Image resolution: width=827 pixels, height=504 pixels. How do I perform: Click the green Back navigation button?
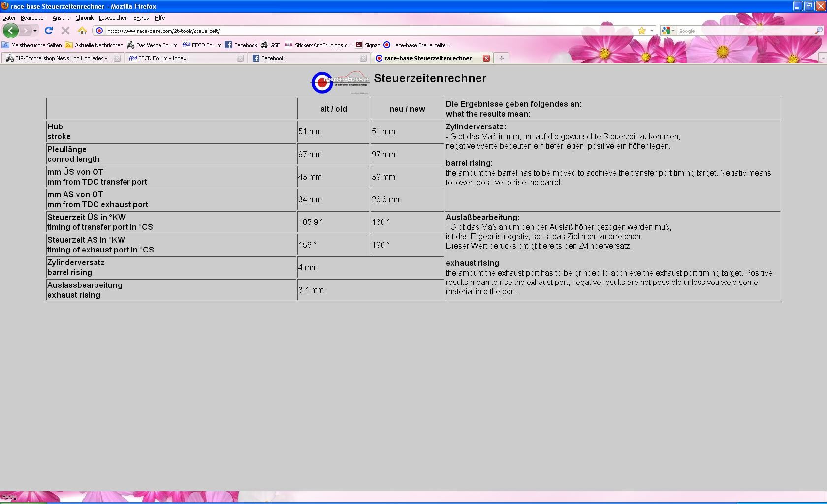click(x=10, y=31)
